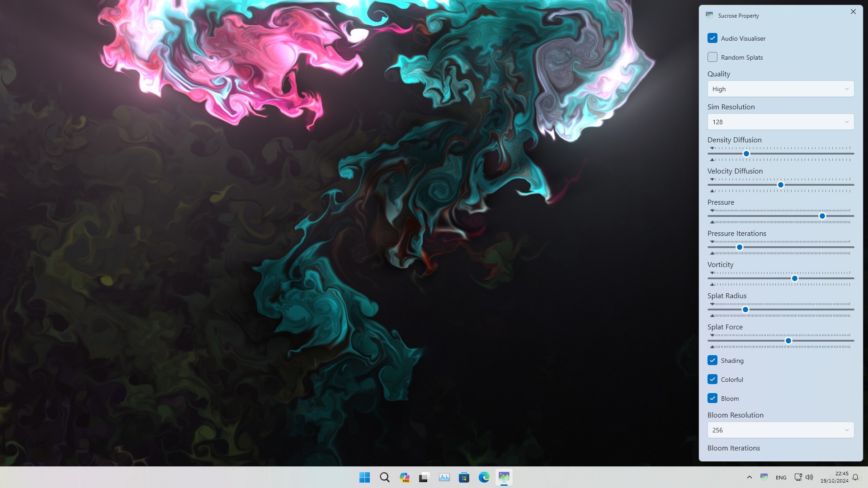Open Task View on taskbar

pos(424,477)
